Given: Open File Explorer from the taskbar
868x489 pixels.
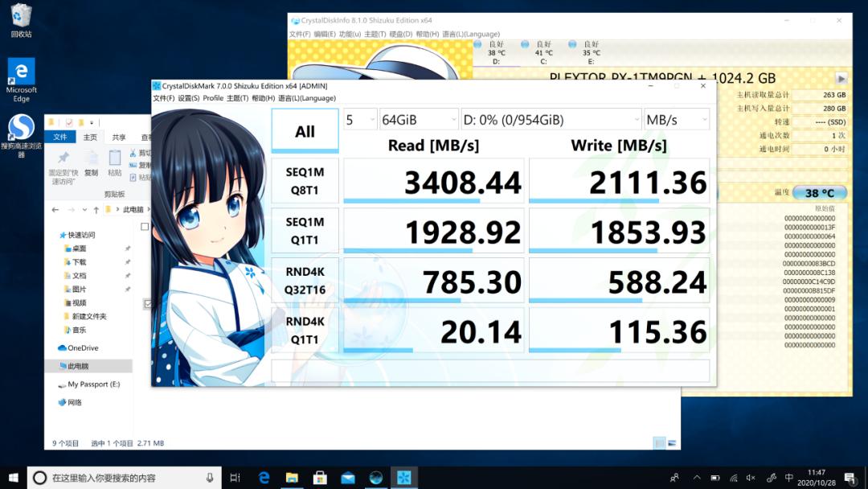Looking at the screenshot, I should coord(292,478).
